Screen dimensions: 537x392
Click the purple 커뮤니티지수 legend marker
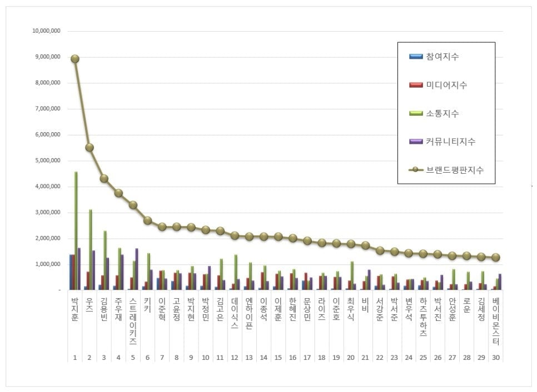coord(415,142)
